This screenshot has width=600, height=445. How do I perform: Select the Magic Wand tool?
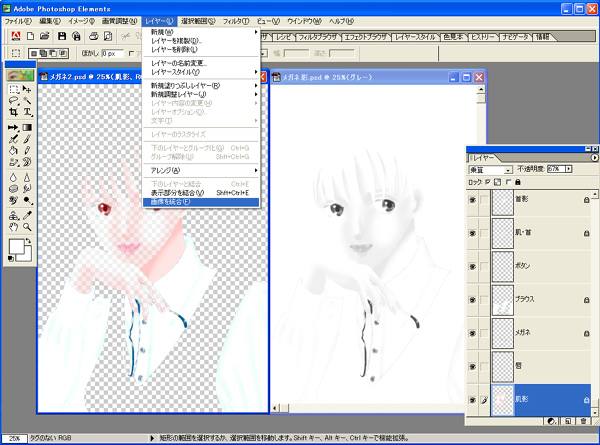pos(27,101)
